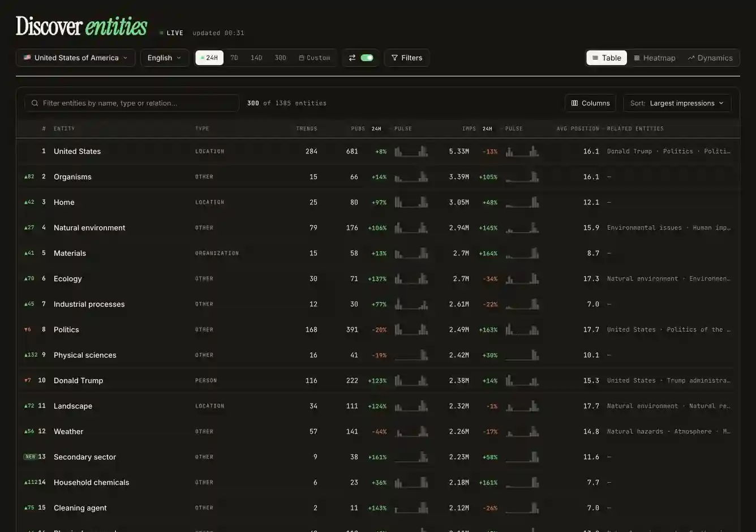Click the rank-down 6 indicator on Politics
The image size is (756, 532).
[x=28, y=329]
